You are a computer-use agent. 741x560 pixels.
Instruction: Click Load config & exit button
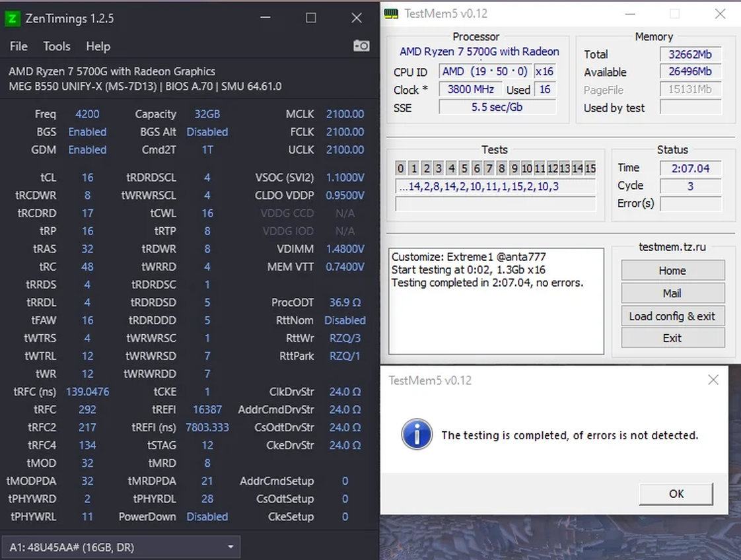pyautogui.click(x=672, y=316)
